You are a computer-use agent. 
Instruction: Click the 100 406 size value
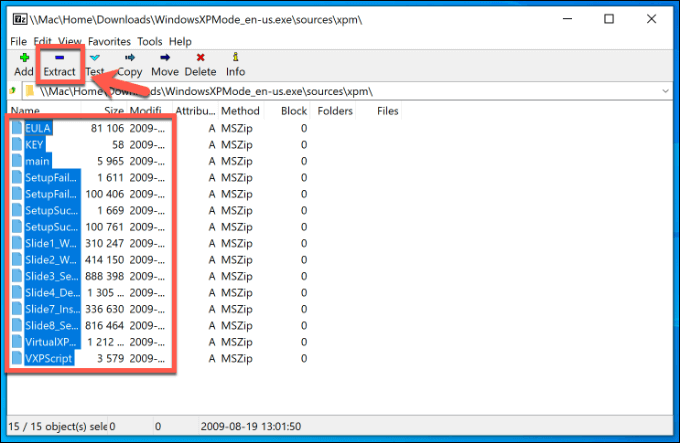(x=105, y=194)
